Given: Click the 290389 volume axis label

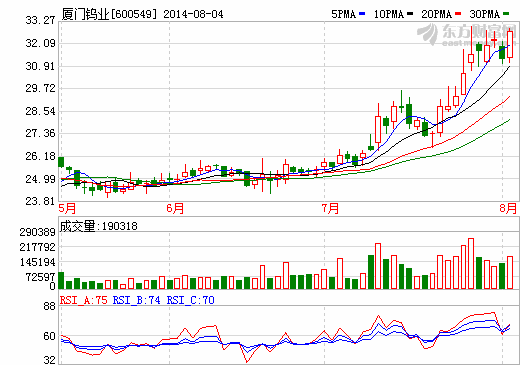Looking at the screenshot, I should coord(37,232).
